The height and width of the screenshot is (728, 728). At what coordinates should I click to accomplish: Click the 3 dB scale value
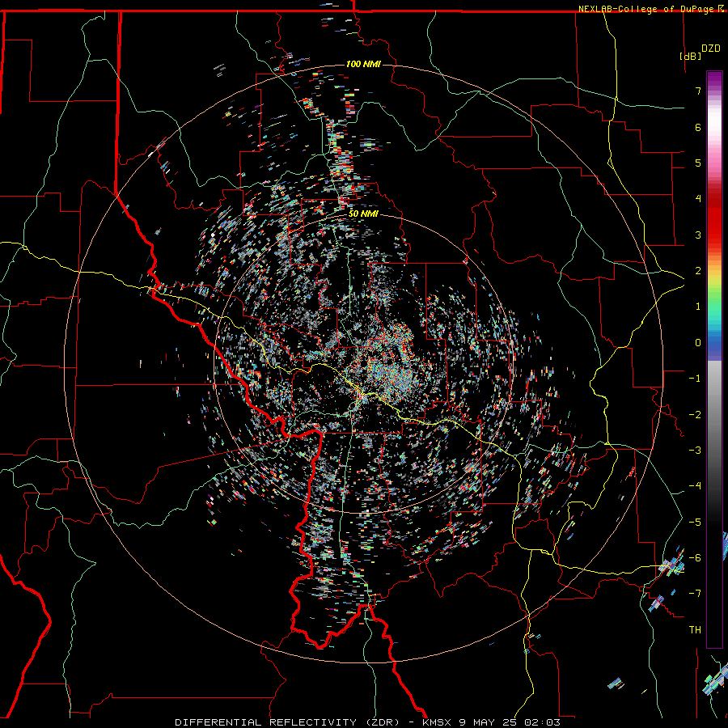click(698, 235)
